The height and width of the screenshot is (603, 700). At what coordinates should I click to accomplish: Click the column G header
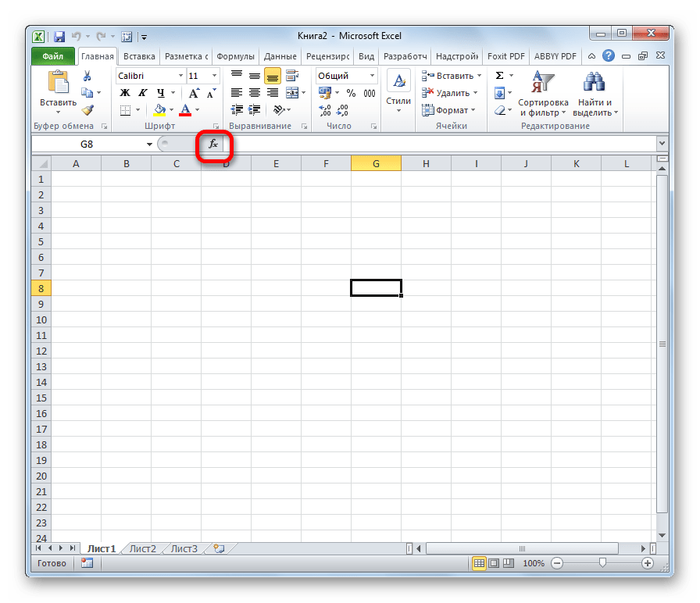tap(376, 163)
